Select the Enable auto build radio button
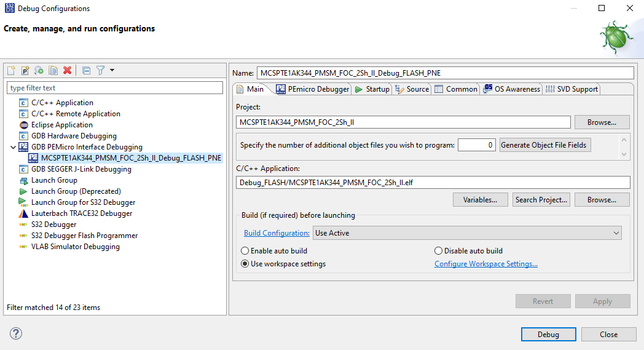Viewport: 644px width, 350px height. [245, 251]
